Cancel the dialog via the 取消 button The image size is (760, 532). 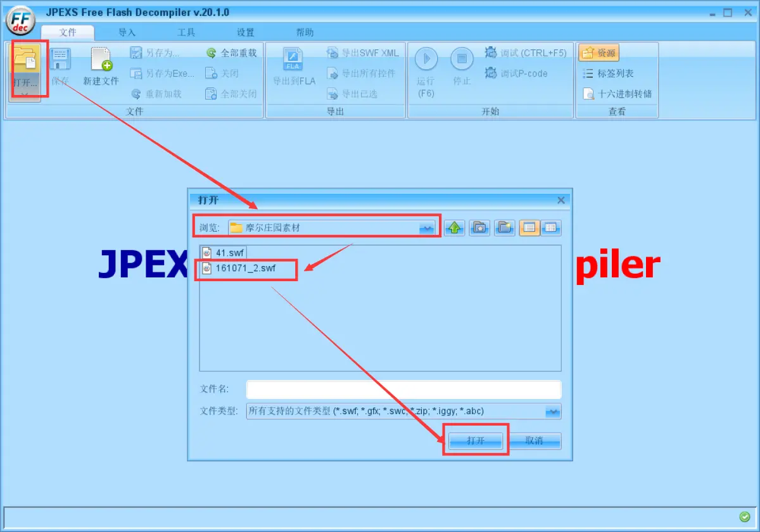535,440
